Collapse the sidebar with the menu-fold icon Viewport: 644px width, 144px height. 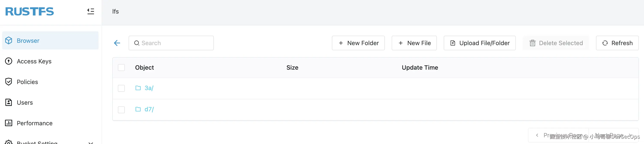[x=91, y=11]
